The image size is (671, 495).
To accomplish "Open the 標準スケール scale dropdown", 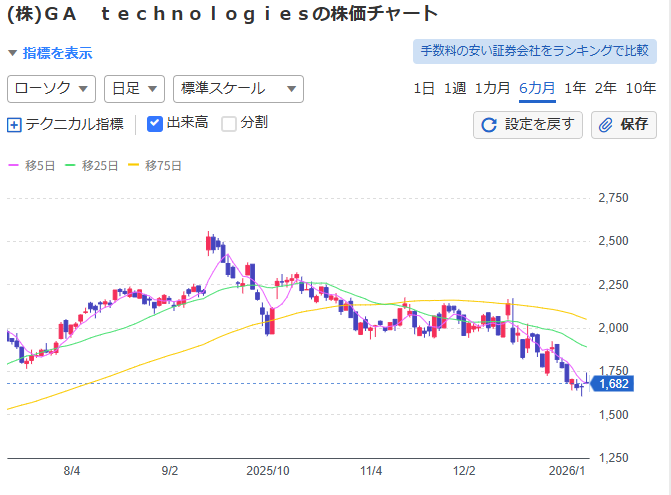I will point(238,89).
